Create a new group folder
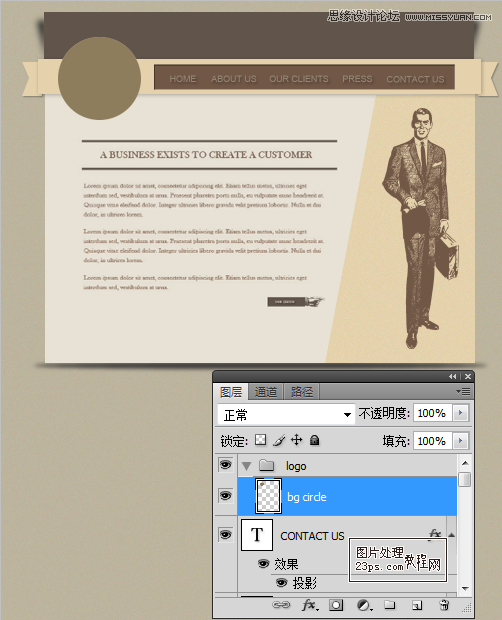Viewport: 502px width, 620px height. click(x=390, y=605)
